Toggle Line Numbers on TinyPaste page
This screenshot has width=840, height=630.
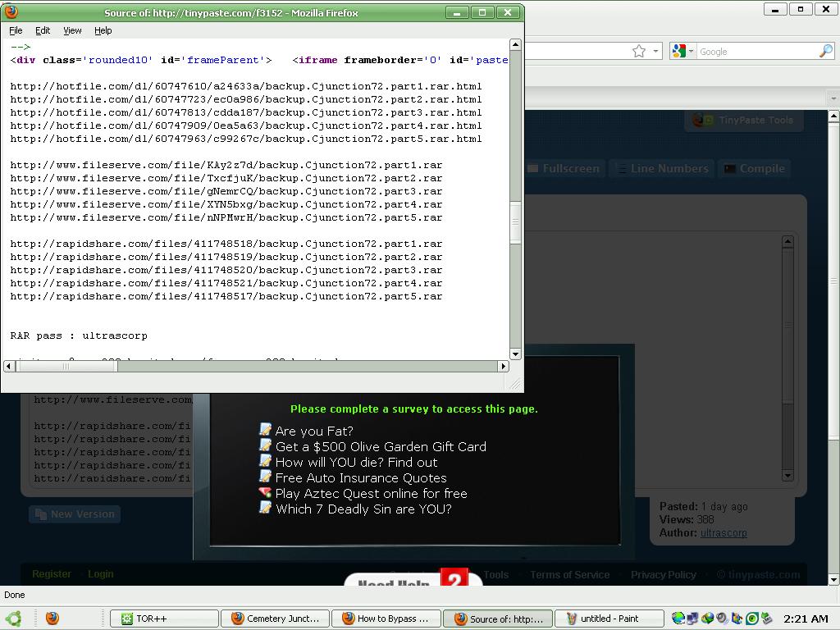pyautogui.click(x=663, y=169)
